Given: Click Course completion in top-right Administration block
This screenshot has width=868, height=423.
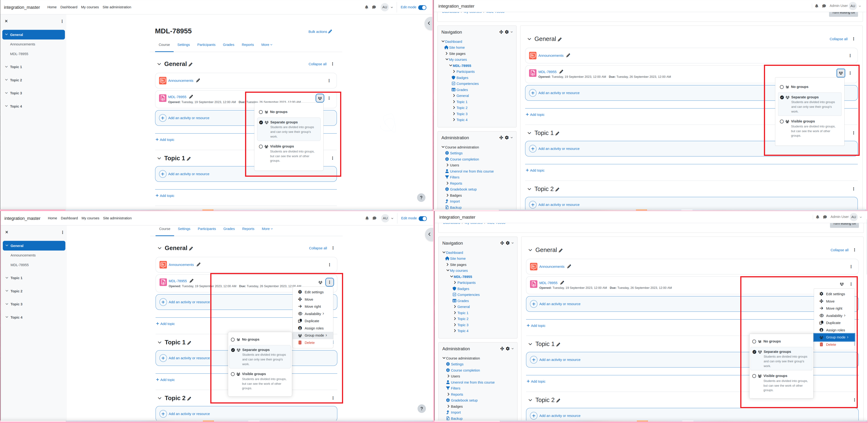Looking at the screenshot, I should [x=464, y=159].
